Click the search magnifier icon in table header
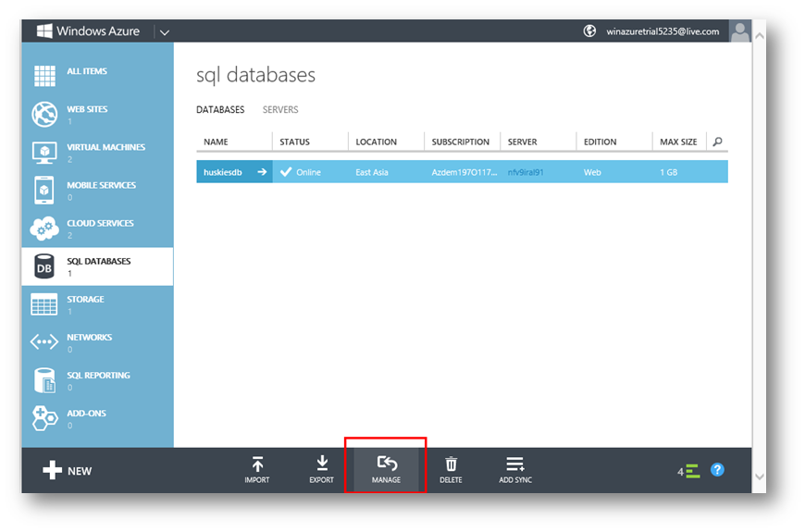Image resolution: width=805 pixels, height=532 pixels. point(718,142)
